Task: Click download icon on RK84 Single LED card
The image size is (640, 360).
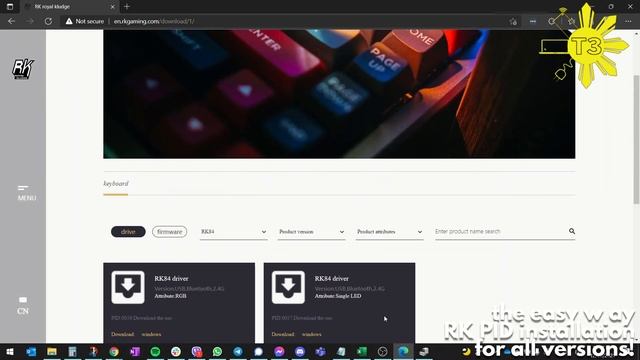Action: (288, 287)
